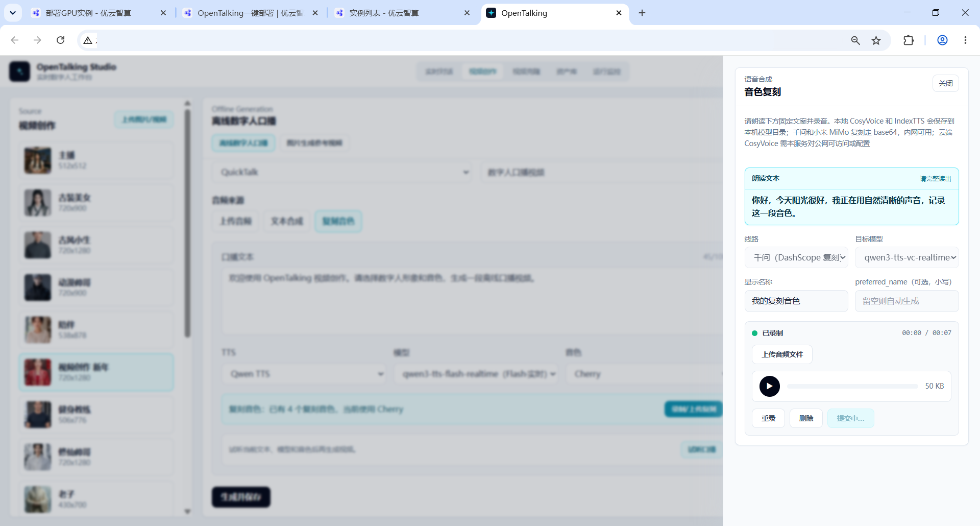Open a new browser tab
This screenshot has height=526, width=980.
[642, 13]
